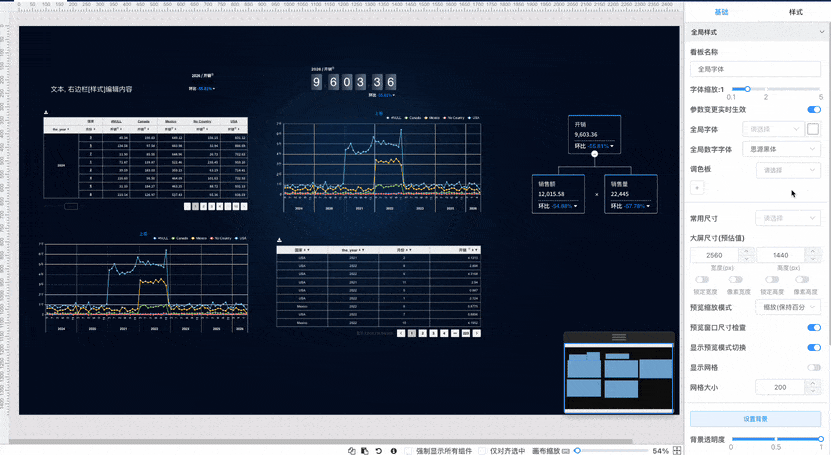Open the 全局数字字体 dropdown showing 思源黑体
This screenshot has height=455, width=831.
pyautogui.click(x=782, y=149)
